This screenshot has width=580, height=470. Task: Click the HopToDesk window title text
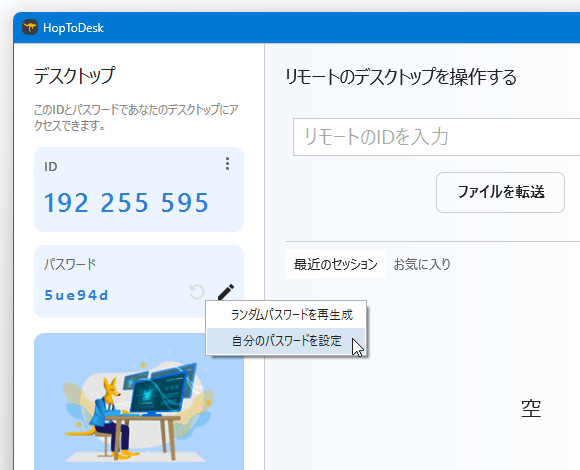click(x=73, y=28)
